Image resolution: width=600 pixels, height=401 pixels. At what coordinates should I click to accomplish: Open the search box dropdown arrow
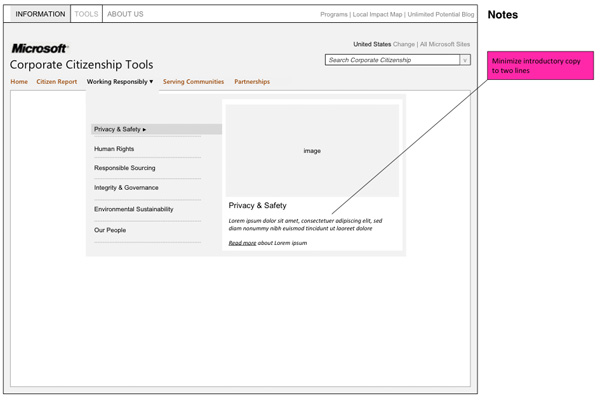coord(465,60)
